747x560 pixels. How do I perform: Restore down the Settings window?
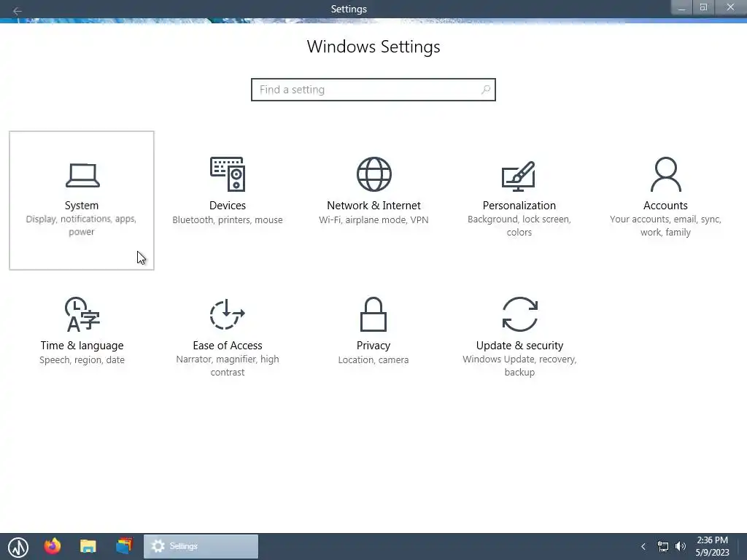point(704,7)
